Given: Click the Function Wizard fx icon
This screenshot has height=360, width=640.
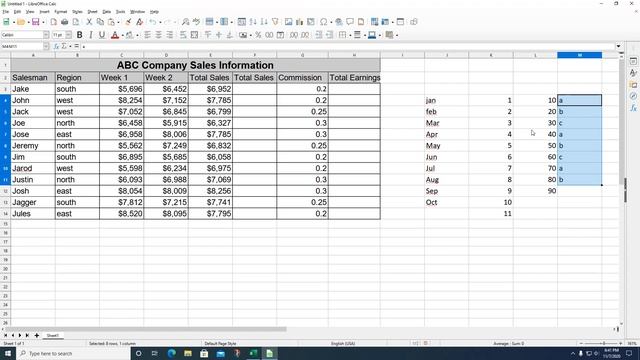Looking at the screenshot, I should click(x=57, y=47).
